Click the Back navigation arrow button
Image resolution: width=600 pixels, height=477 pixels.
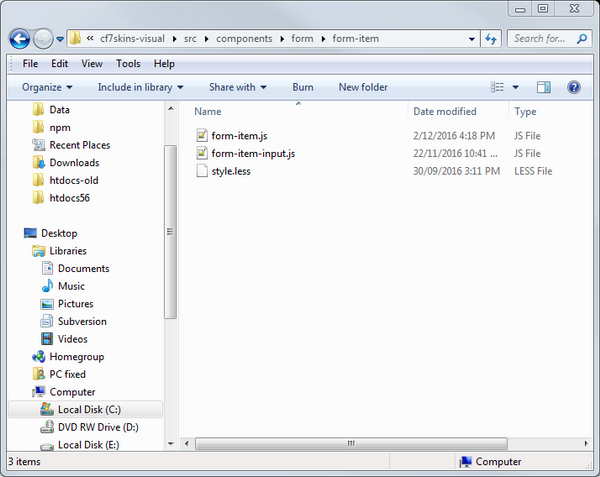tap(20, 39)
